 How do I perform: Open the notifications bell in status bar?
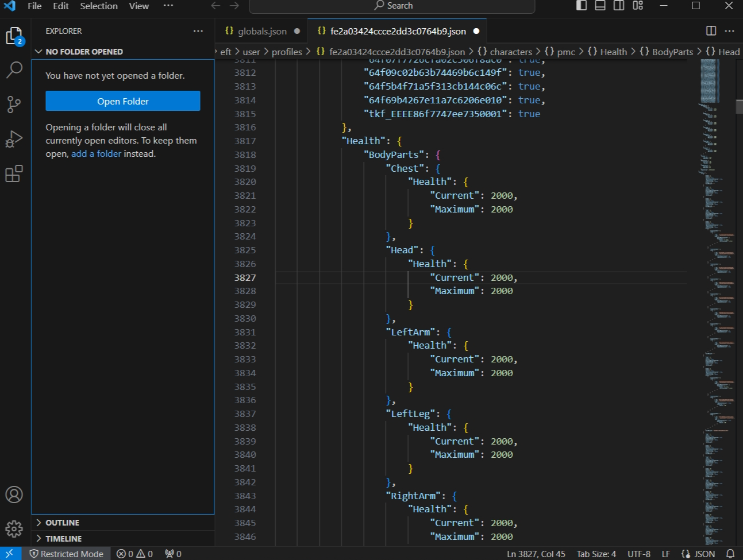(730, 554)
